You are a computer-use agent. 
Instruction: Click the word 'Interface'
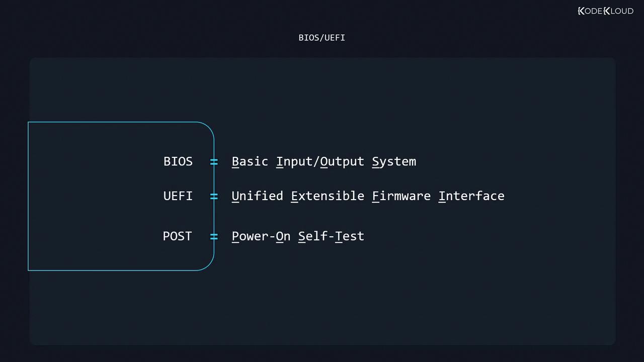pyautogui.click(x=471, y=196)
